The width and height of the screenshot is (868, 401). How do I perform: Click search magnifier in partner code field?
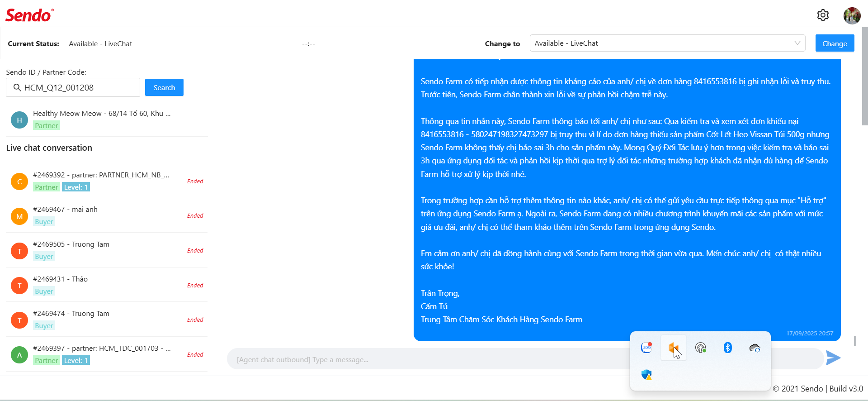[x=17, y=87]
